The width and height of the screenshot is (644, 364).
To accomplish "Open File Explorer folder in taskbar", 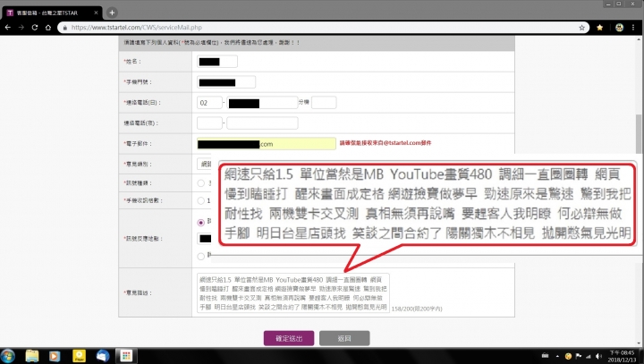I will tap(31, 356).
